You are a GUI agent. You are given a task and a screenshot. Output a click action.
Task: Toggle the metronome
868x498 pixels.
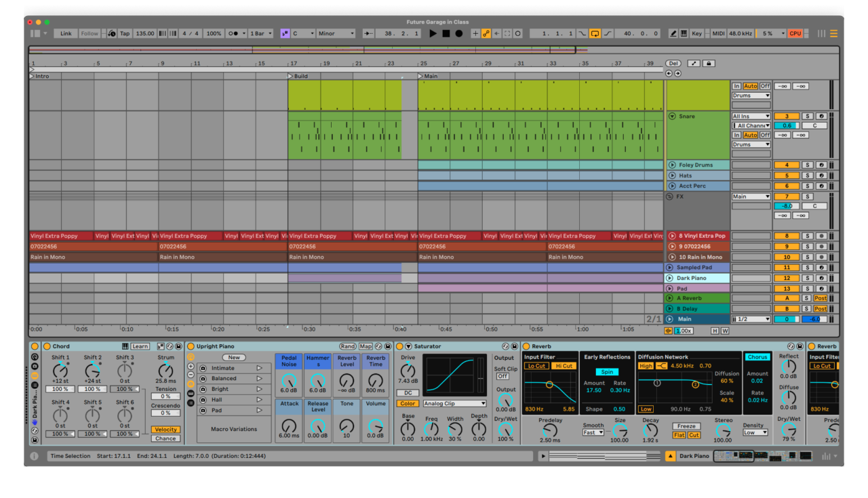(235, 33)
